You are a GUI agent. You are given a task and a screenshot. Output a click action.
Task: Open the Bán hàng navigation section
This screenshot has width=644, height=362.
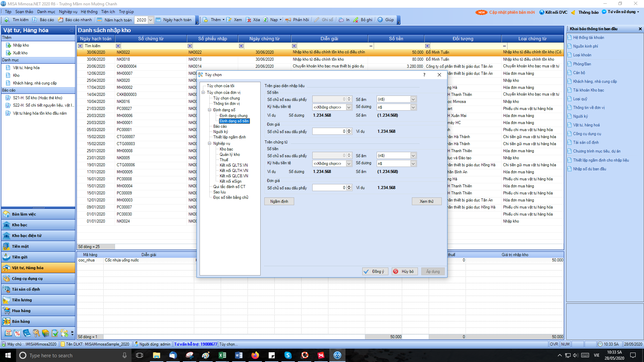coord(38,321)
